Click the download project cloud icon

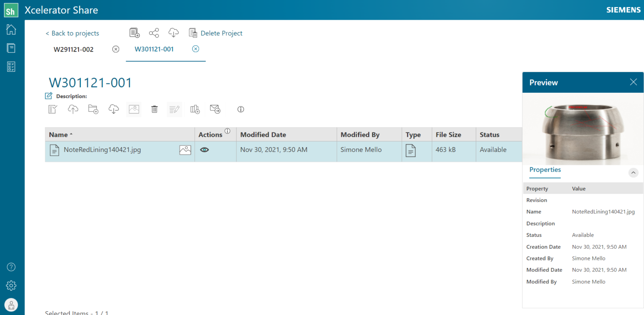pyautogui.click(x=173, y=32)
